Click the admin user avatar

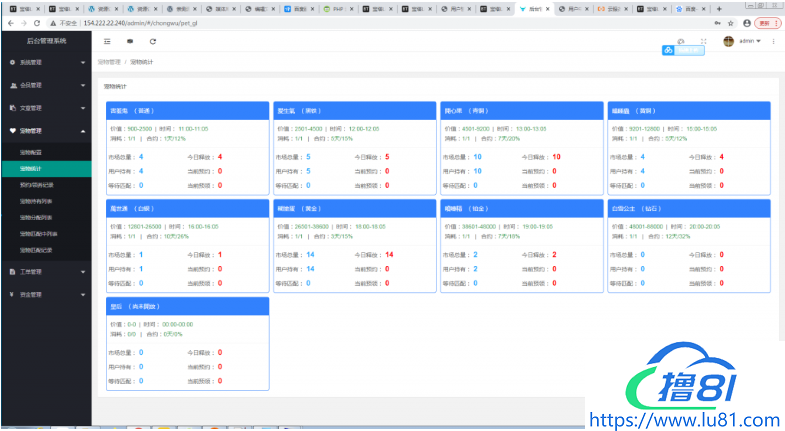point(728,42)
